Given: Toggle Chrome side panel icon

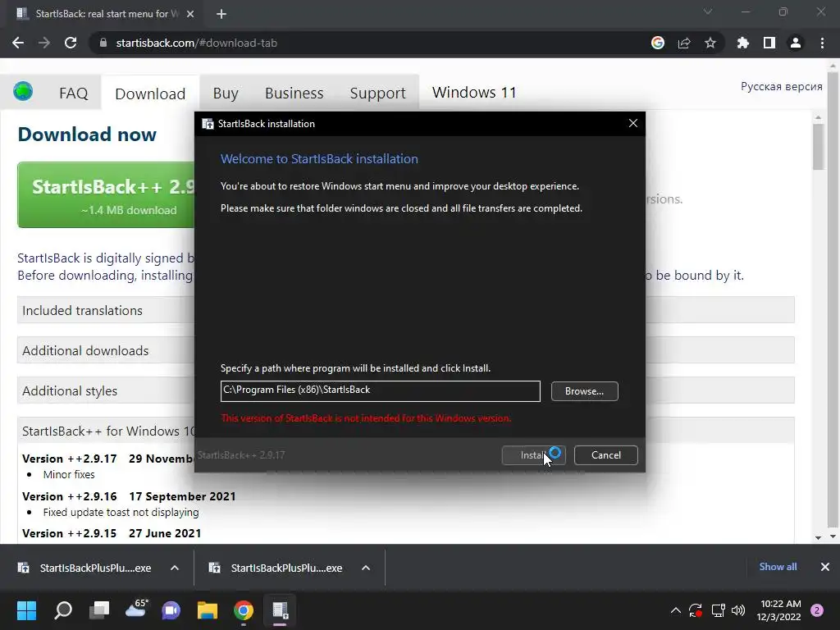Looking at the screenshot, I should [x=769, y=43].
